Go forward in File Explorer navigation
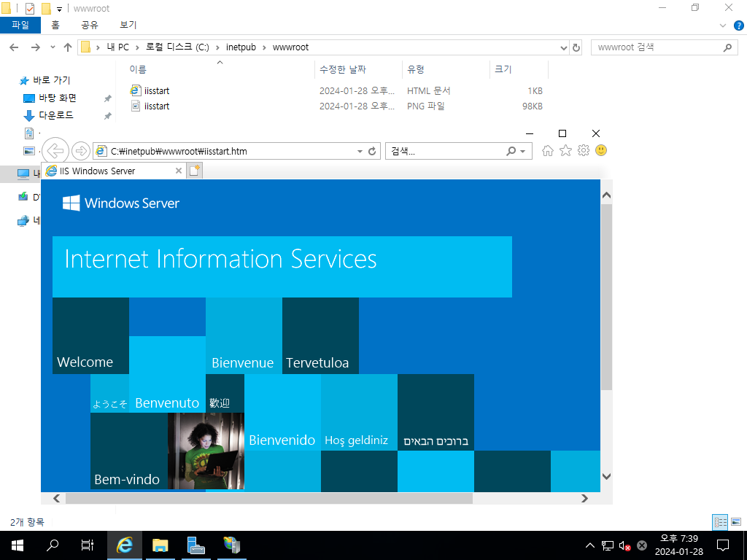The width and height of the screenshot is (747, 560). 36,47
